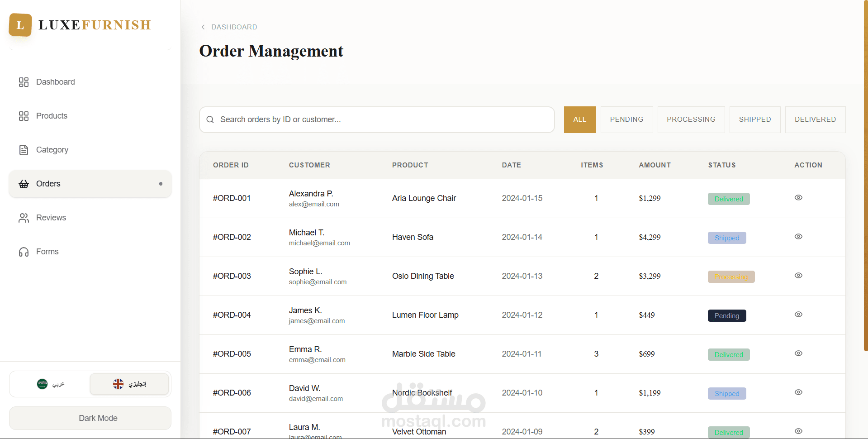Click product Marble Side Table
This screenshot has height=439, width=868.
pyautogui.click(x=424, y=354)
